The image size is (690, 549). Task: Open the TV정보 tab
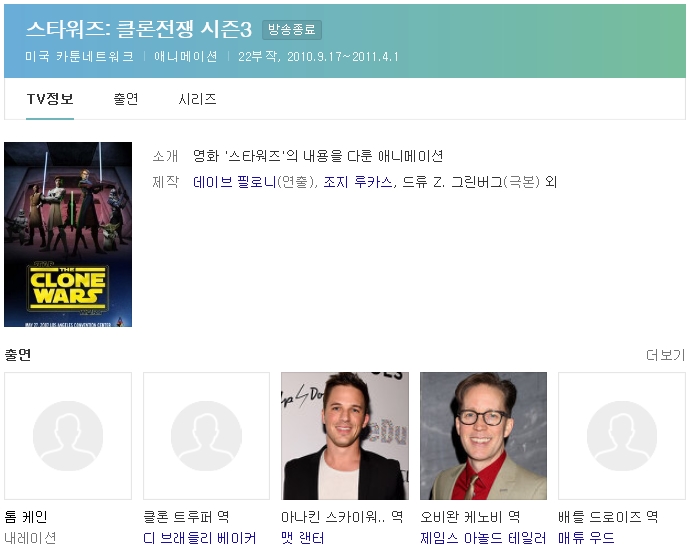point(50,99)
